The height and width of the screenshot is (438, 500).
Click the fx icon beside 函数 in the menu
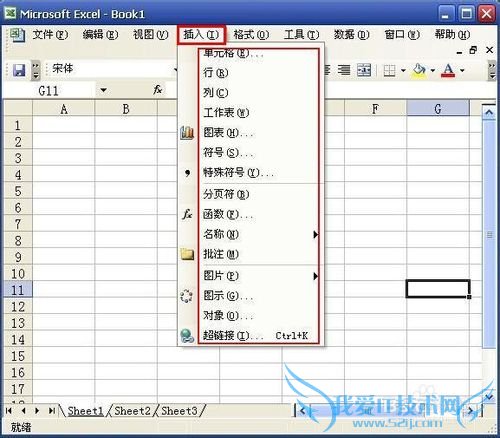pos(187,214)
